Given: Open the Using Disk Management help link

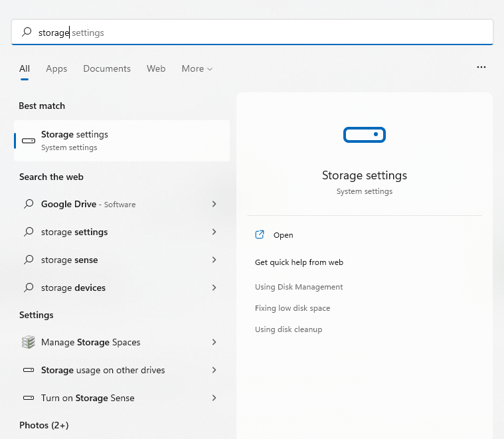Looking at the screenshot, I should tap(299, 287).
